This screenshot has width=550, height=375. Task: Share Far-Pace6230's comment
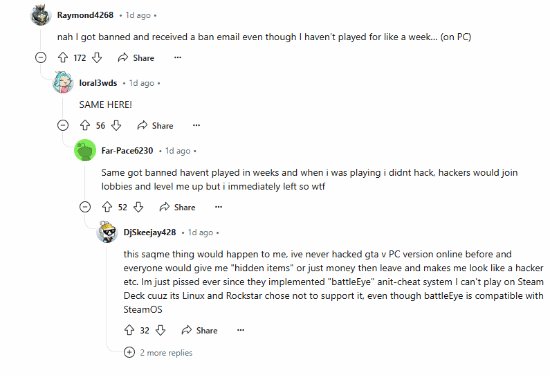point(177,207)
